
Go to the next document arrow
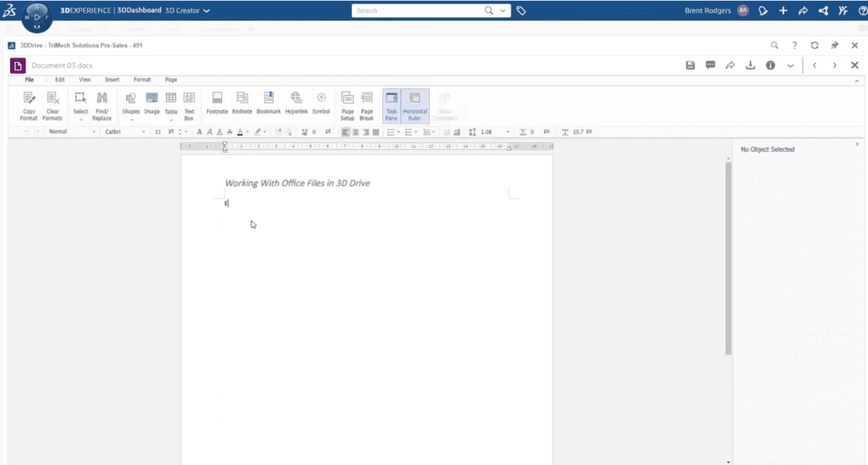tap(834, 65)
